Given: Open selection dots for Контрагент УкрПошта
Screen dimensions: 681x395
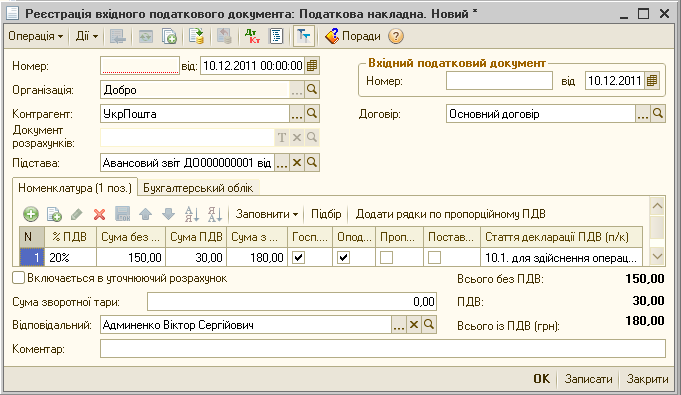Looking at the screenshot, I should (297, 114).
